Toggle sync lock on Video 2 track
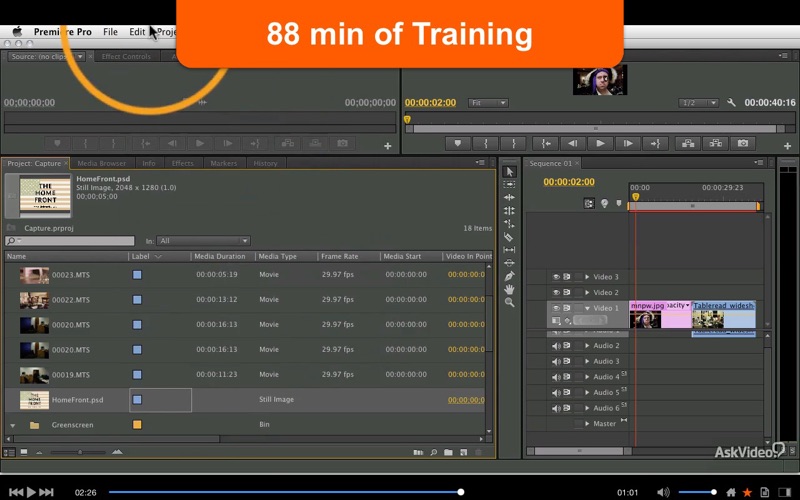The image size is (800, 500). (567, 292)
